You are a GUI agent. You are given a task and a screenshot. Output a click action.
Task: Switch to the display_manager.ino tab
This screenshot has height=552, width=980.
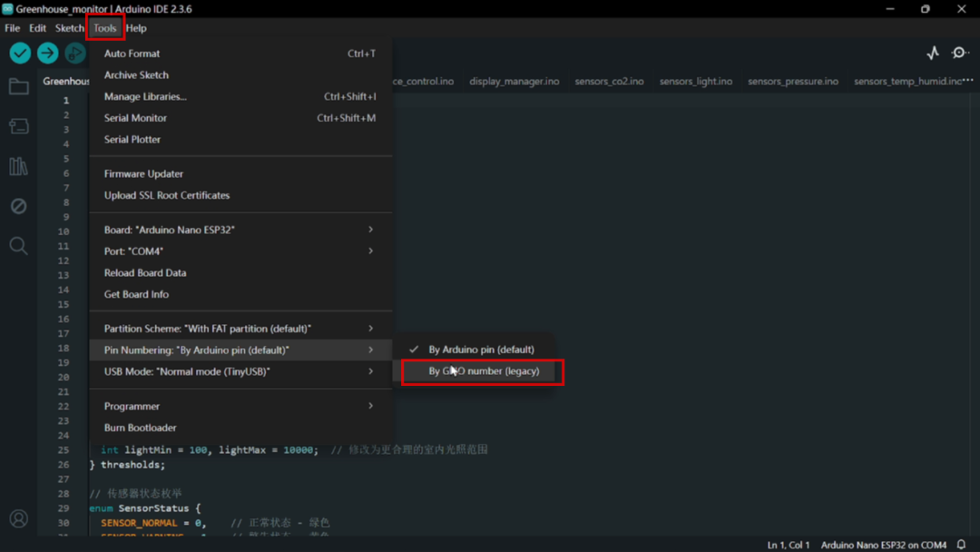coord(514,82)
